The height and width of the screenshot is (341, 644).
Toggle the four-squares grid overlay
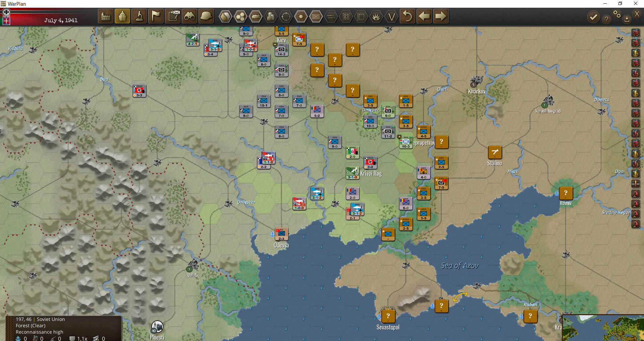pyautogui.click(x=346, y=16)
